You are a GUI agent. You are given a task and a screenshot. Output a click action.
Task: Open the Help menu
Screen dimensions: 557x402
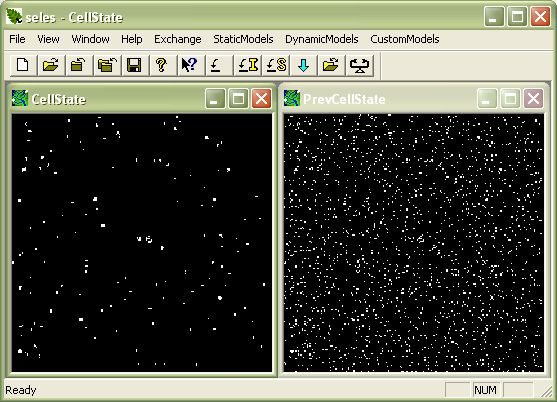coord(131,39)
